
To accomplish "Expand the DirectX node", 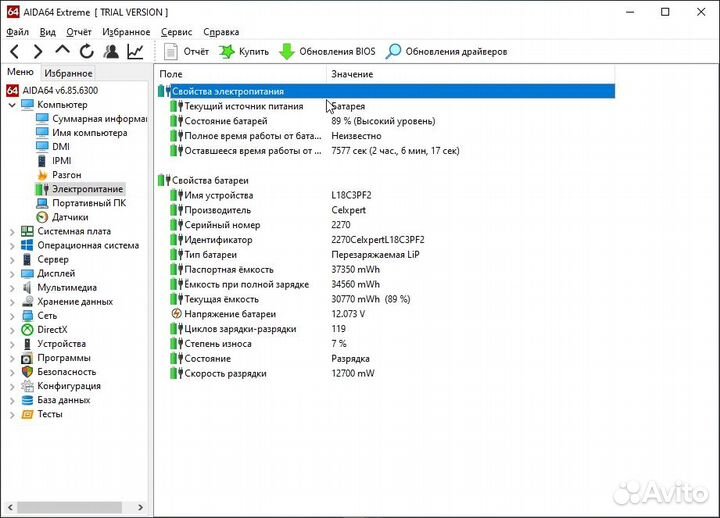I will pos(12,330).
